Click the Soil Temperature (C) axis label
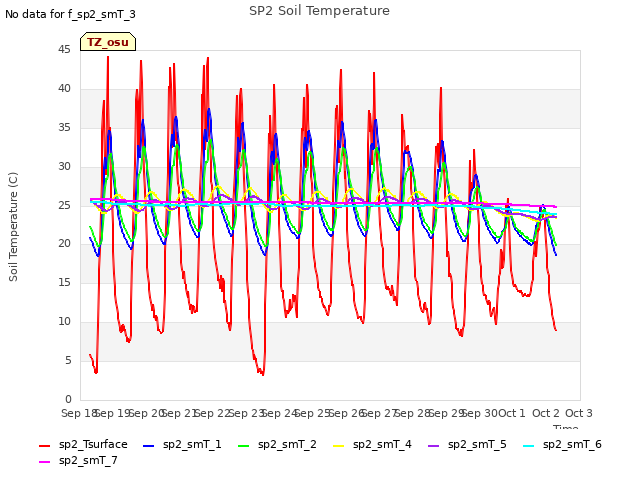Image resolution: width=640 pixels, height=480 pixels. coord(13,227)
